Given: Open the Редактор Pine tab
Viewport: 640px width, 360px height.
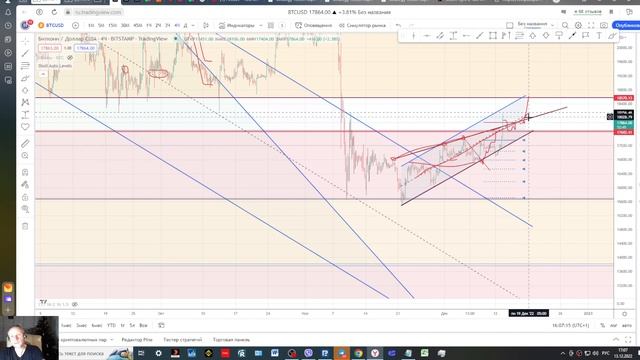Looking at the screenshot, I should [x=137, y=340].
